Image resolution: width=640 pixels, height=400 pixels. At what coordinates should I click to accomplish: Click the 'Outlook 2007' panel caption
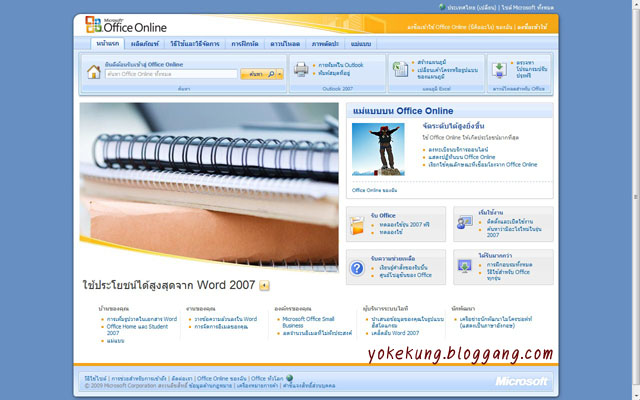338,89
